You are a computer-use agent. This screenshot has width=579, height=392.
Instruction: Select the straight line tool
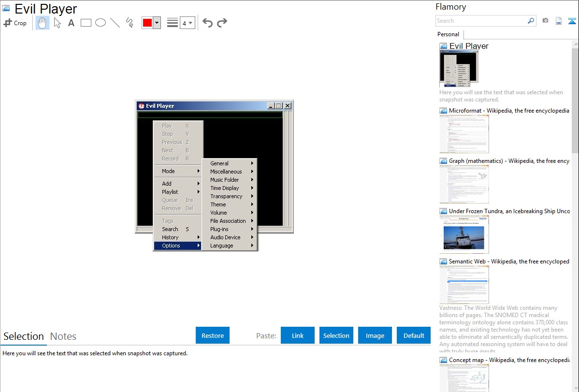pos(115,23)
